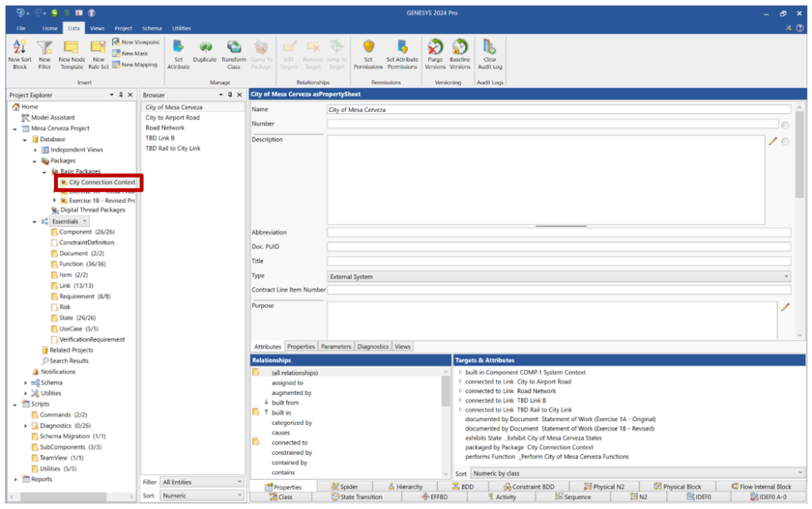This screenshot has width=812, height=509.
Task: Select the New Sort Block tool
Action: coord(20,54)
